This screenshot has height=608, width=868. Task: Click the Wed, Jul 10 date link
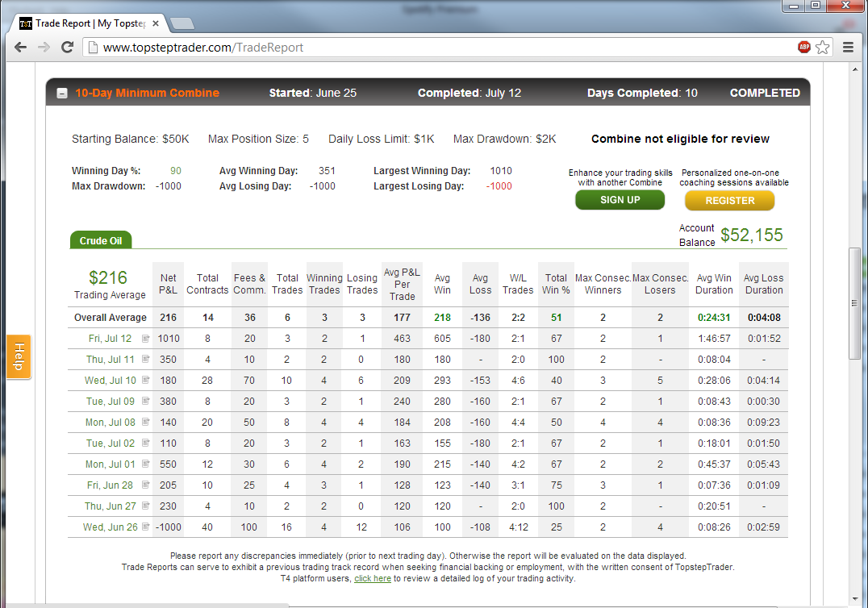click(x=110, y=381)
